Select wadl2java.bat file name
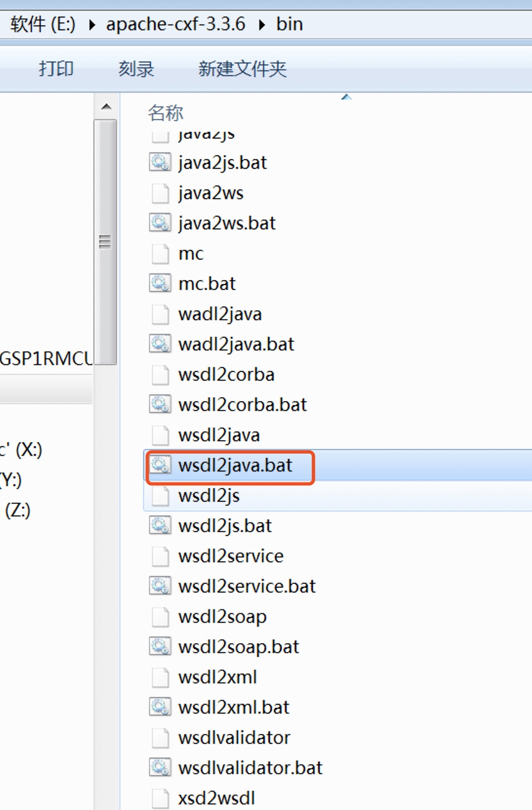Image resolution: width=532 pixels, height=810 pixels. point(236,344)
